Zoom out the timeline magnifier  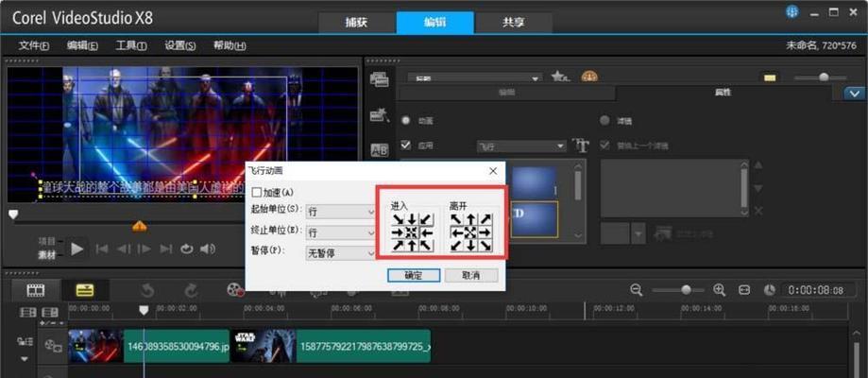click(x=637, y=289)
